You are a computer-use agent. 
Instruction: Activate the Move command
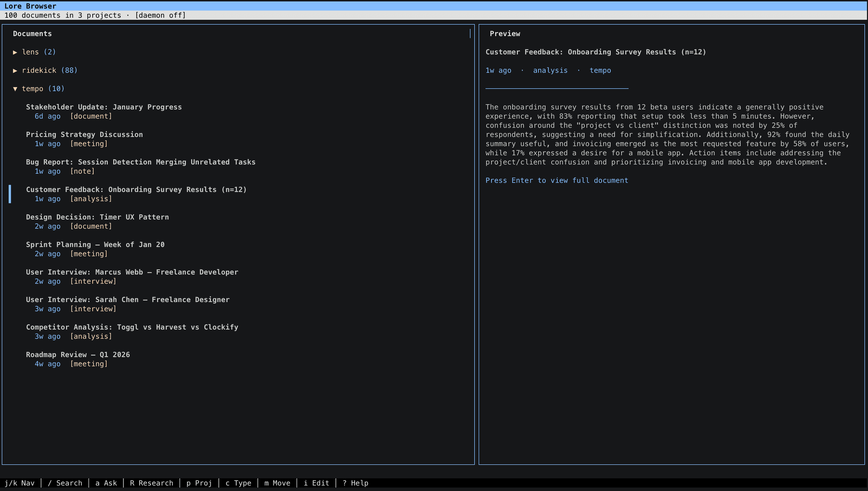277,483
